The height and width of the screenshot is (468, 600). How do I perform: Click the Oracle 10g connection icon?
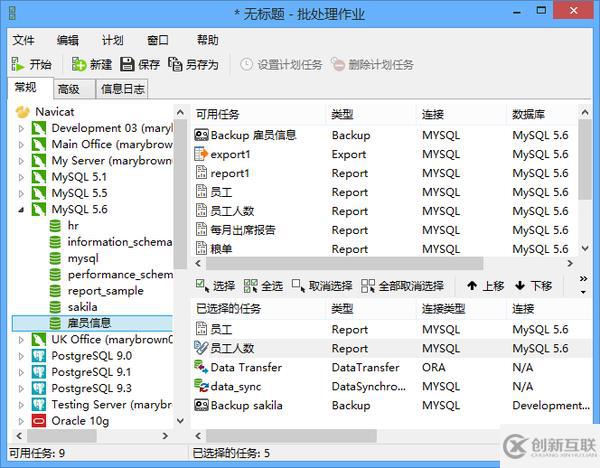pos(39,421)
